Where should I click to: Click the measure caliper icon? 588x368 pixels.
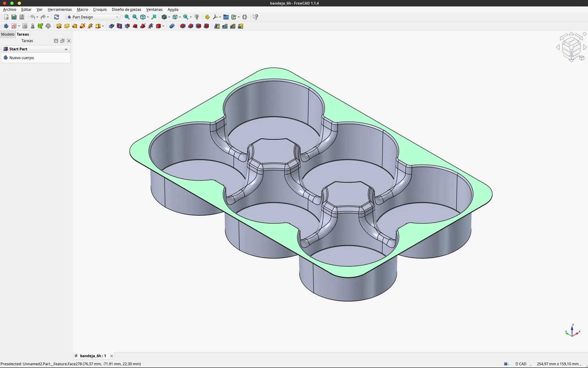[197, 17]
